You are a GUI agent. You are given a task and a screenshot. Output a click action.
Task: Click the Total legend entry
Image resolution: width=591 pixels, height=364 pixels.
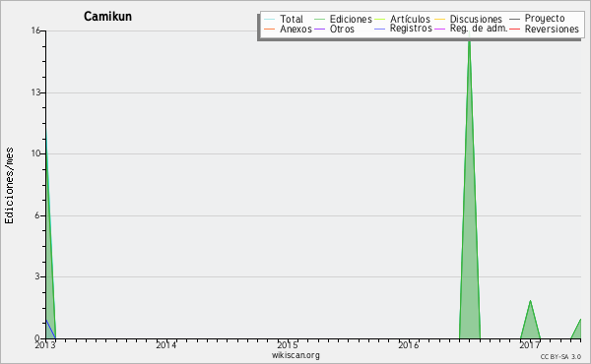tap(284, 19)
